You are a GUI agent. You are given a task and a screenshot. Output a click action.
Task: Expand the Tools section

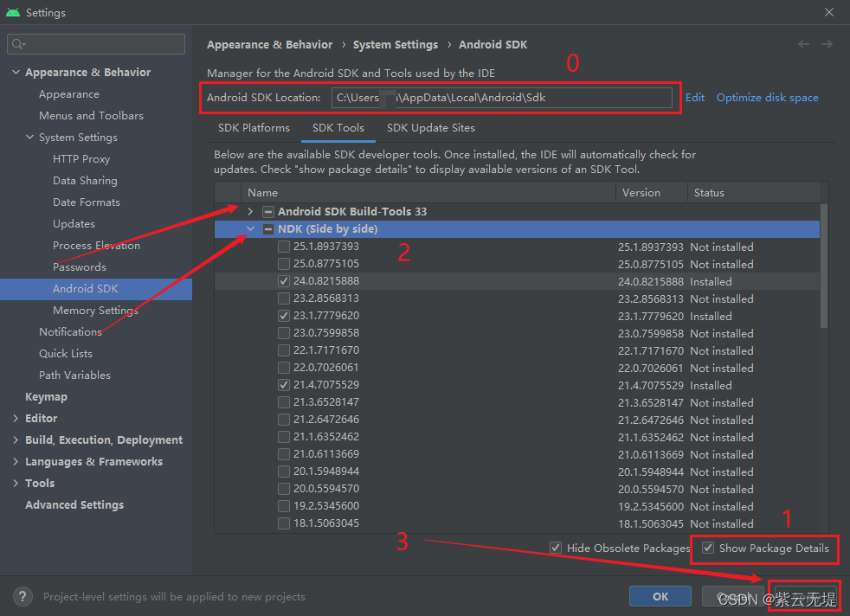(x=16, y=484)
